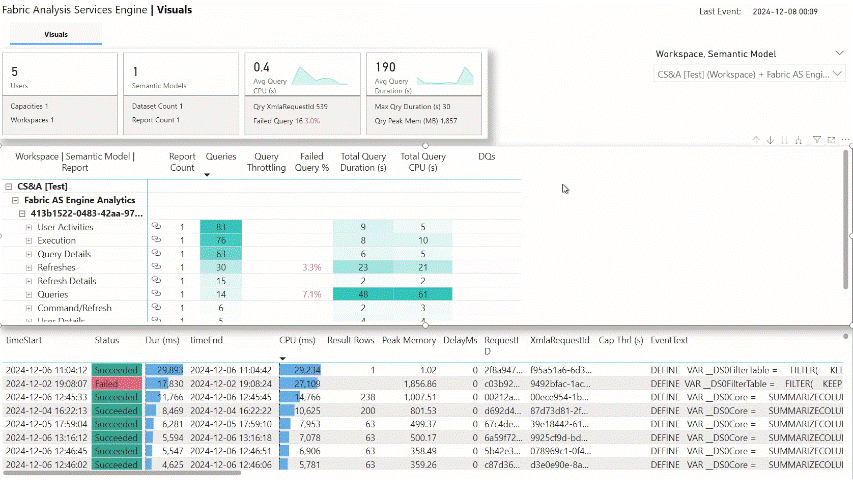Collapse Fabric AS Engine Analytics node
Viewport: 853px width, 480px height.
16,200
